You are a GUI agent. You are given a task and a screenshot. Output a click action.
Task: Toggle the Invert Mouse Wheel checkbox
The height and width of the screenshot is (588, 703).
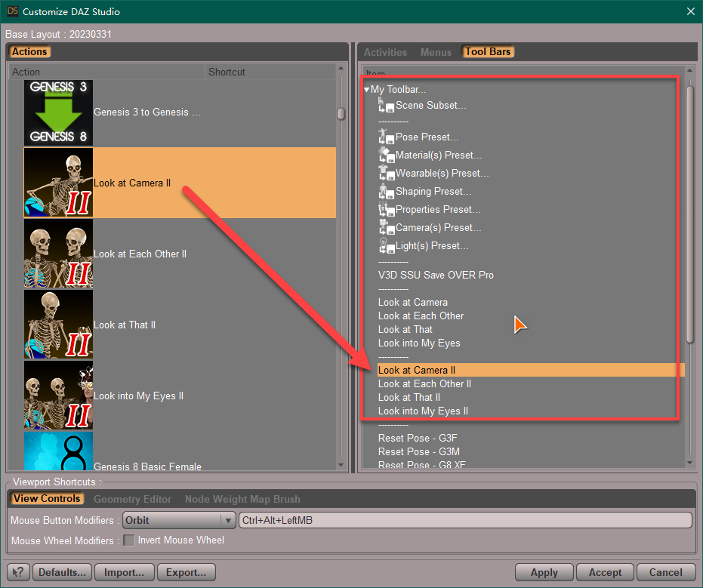128,540
